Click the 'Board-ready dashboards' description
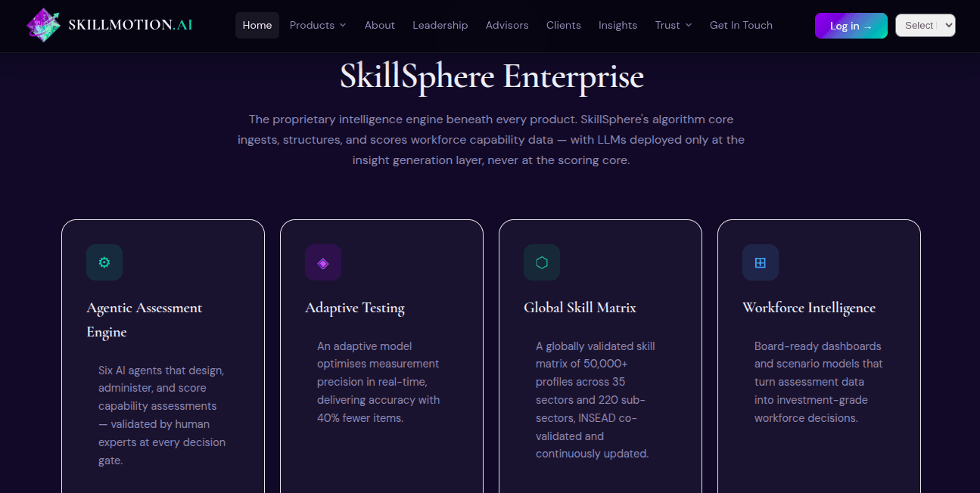Screen dimensions: 980x493 [x=819, y=382]
